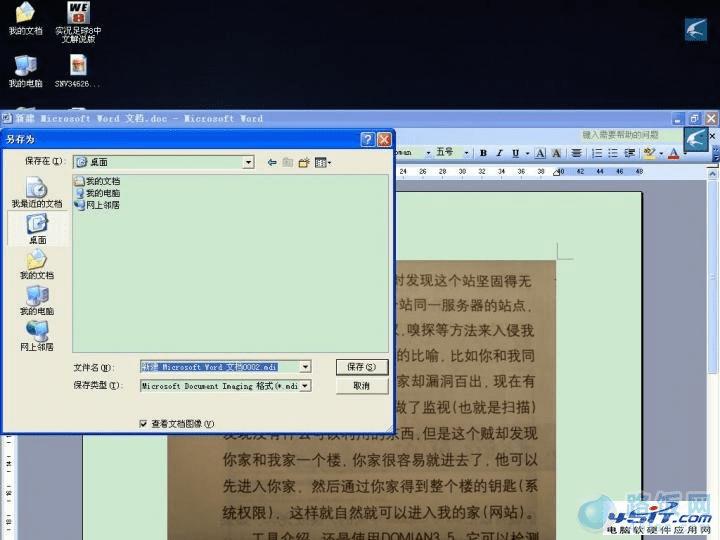The width and height of the screenshot is (720, 540).
Task: Enable bulleted list in Word toolbar
Action: pos(613,153)
